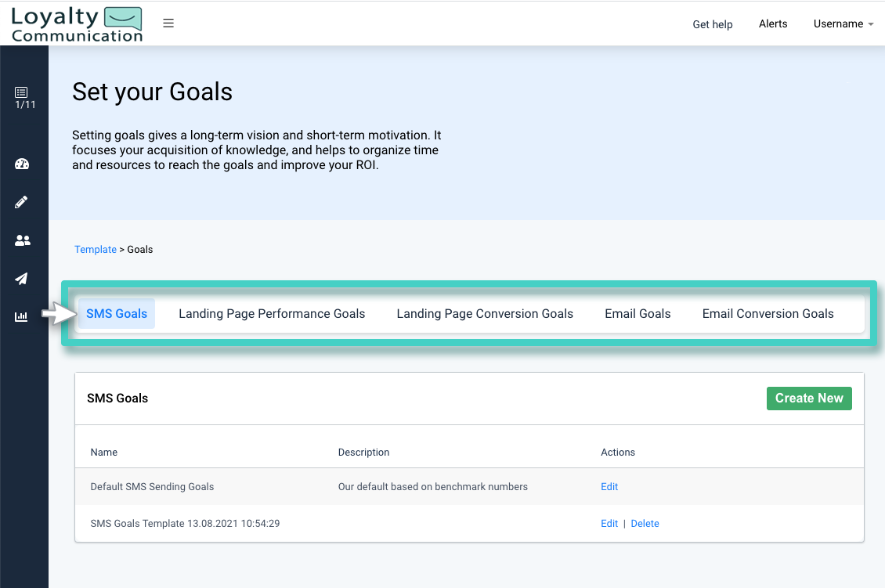
Task: Open the bar chart reports icon
Action: (x=21, y=316)
